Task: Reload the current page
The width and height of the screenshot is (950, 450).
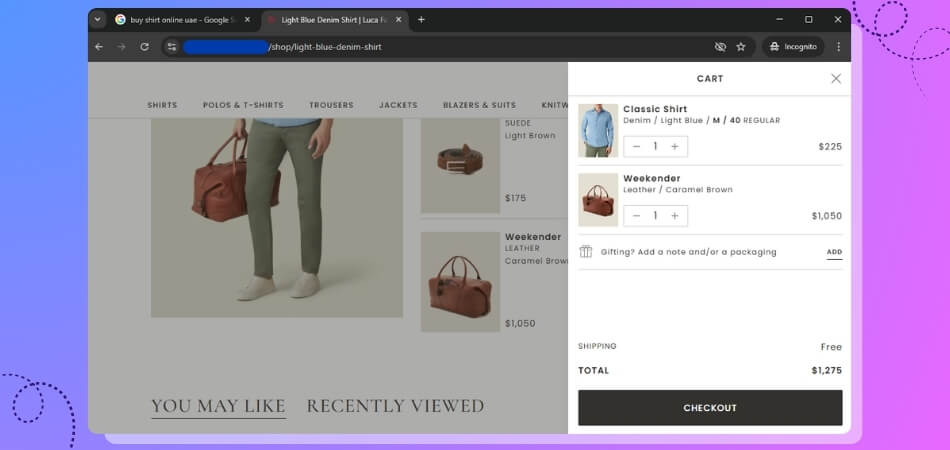Action: click(144, 47)
